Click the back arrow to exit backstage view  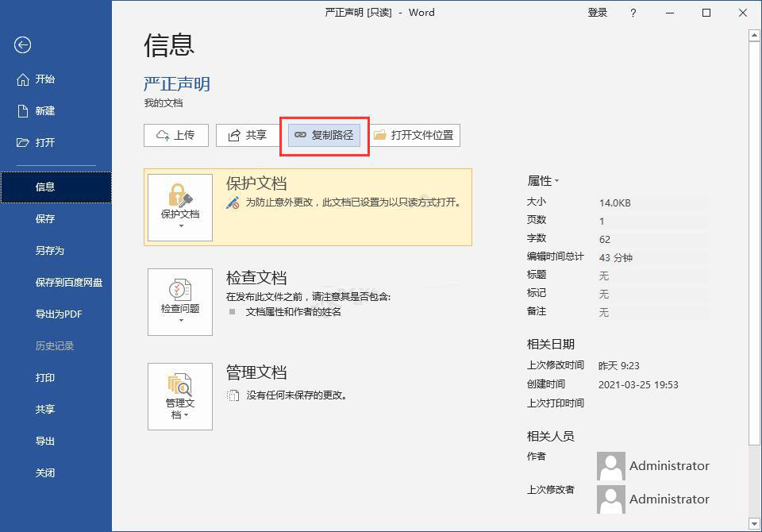(22, 45)
